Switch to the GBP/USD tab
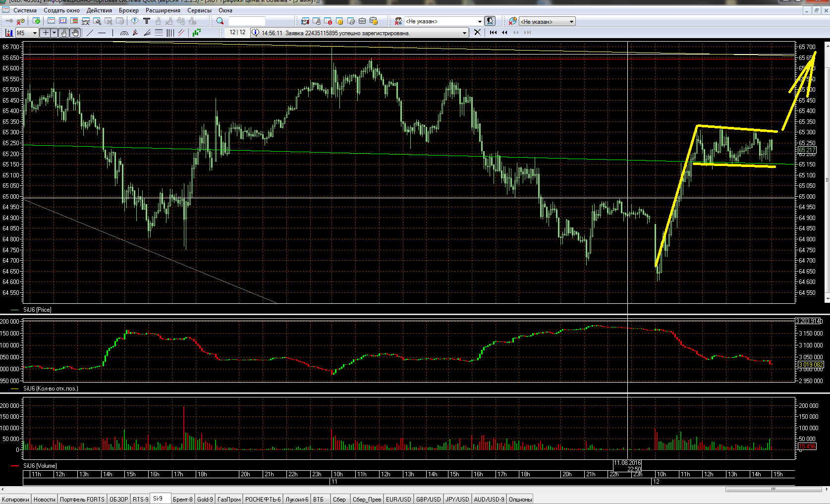This screenshot has width=830, height=504. (x=429, y=499)
